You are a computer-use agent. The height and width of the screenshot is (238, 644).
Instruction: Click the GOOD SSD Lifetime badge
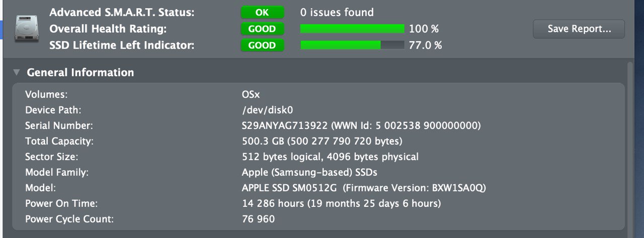[262, 45]
